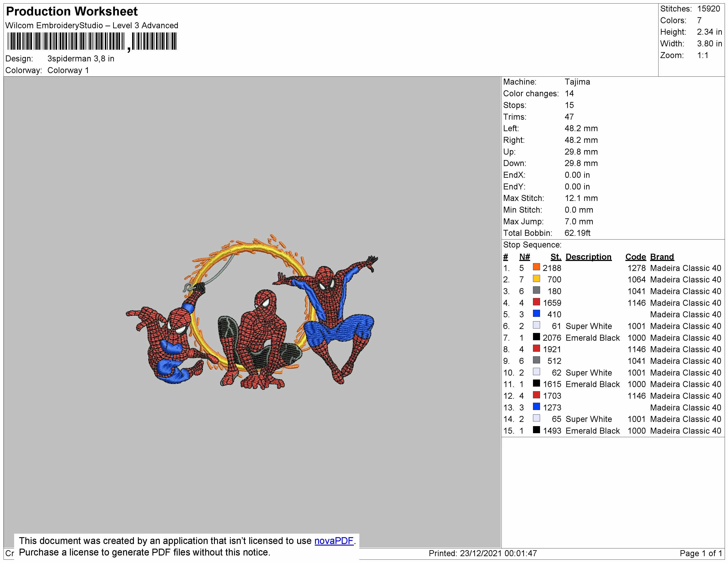Click the Page 1 of 1 footer
Screen dimensions: 728x563
coord(701,553)
